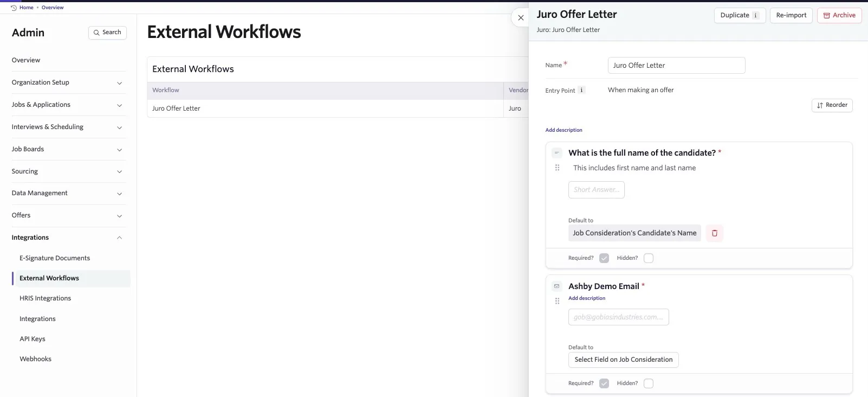The image size is (868, 397).
Task: Click the Archive button
Action: 839,15
